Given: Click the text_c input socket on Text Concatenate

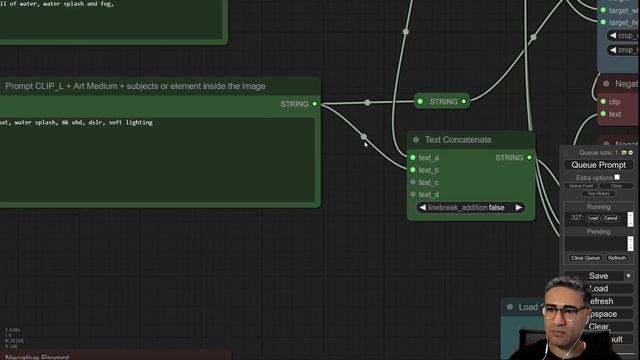Looking at the screenshot, I should tap(413, 182).
